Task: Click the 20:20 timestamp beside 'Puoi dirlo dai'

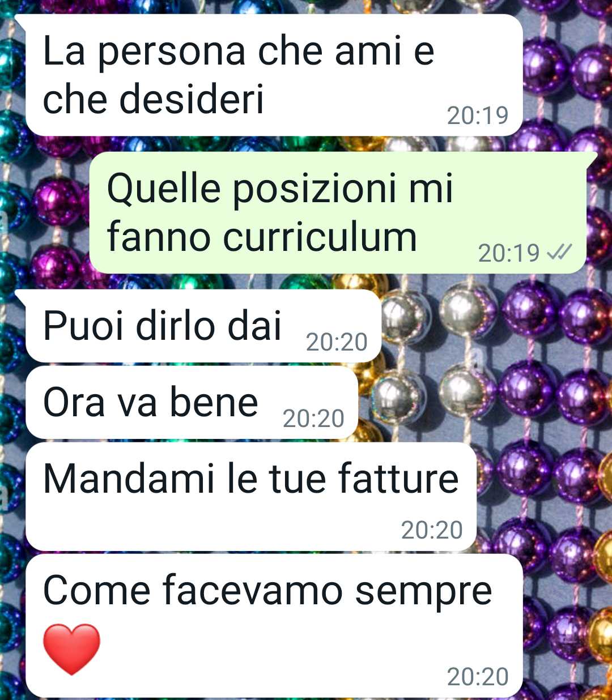Action: pos(337,342)
